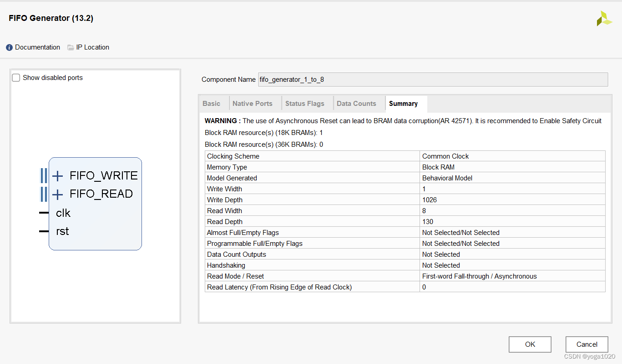Open the Documentation info icon
This screenshot has height=364, width=622.
click(9, 47)
